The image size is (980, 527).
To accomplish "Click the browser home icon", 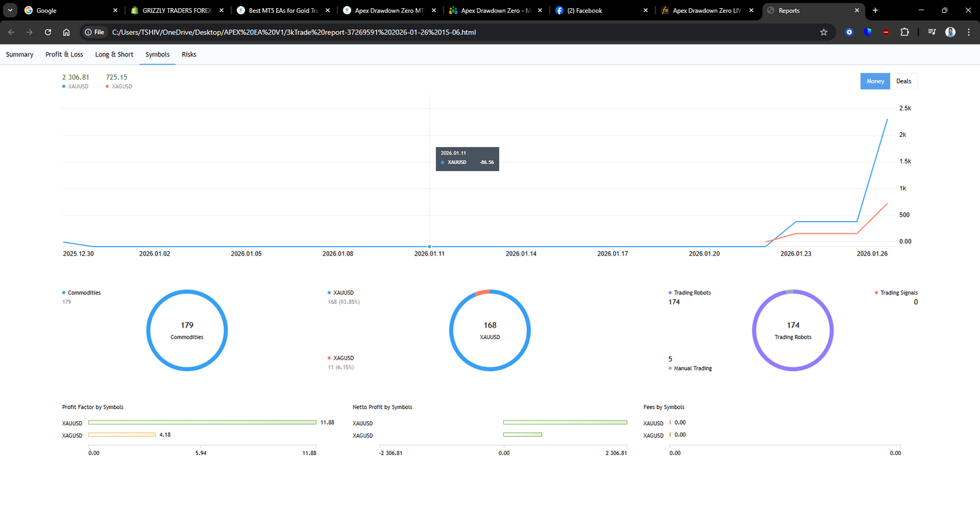I will (66, 32).
